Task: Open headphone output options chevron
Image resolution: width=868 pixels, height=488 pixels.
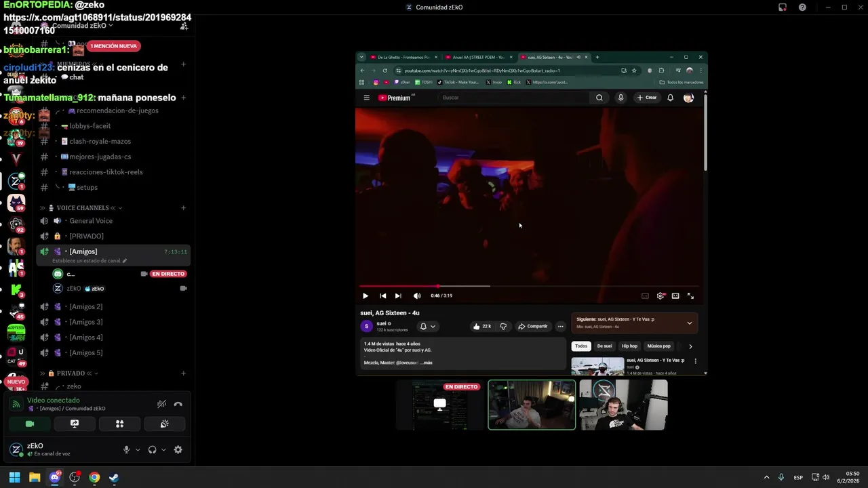Action: click(163, 449)
